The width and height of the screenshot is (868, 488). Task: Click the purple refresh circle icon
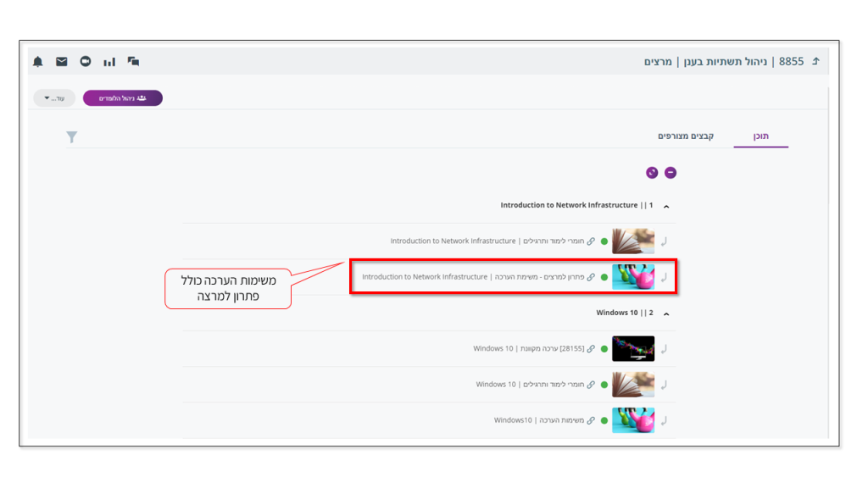pyautogui.click(x=652, y=173)
